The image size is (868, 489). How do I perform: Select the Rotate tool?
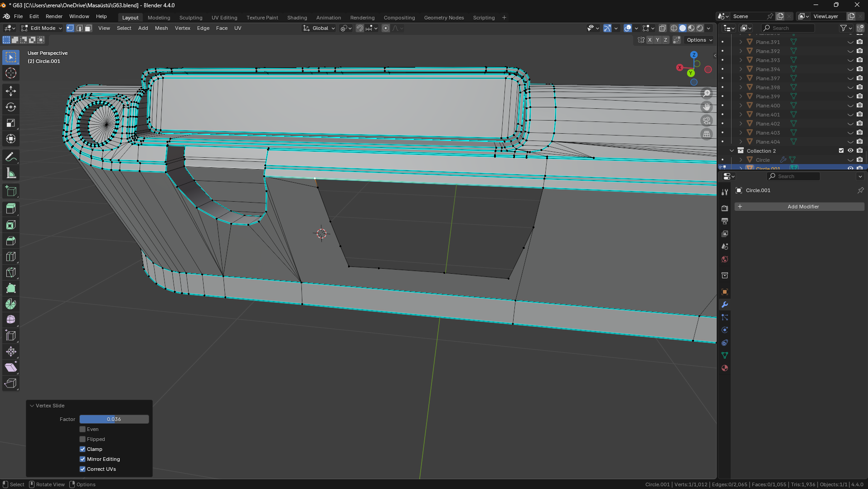click(x=11, y=107)
